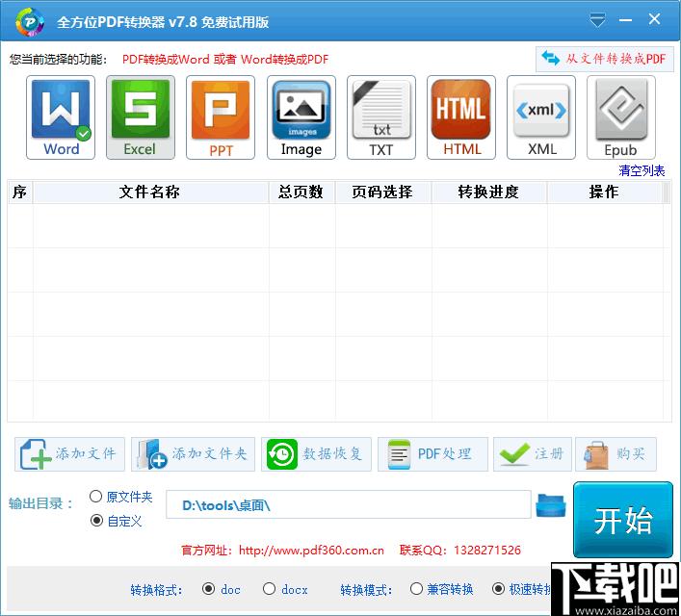Click the 文件名称 column header
Screen dimensions: 681x616
click(x=150, y=192)
